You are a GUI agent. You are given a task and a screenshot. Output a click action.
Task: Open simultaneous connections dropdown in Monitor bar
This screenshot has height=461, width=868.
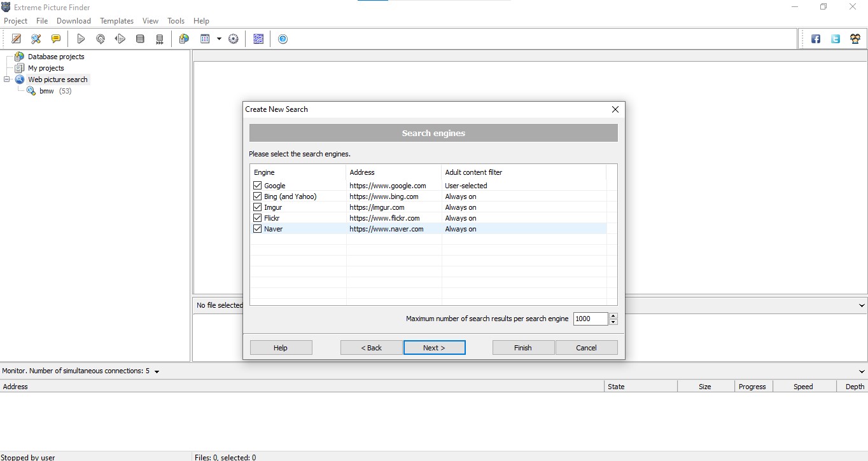pyautogui.click(x=157, y=371)
